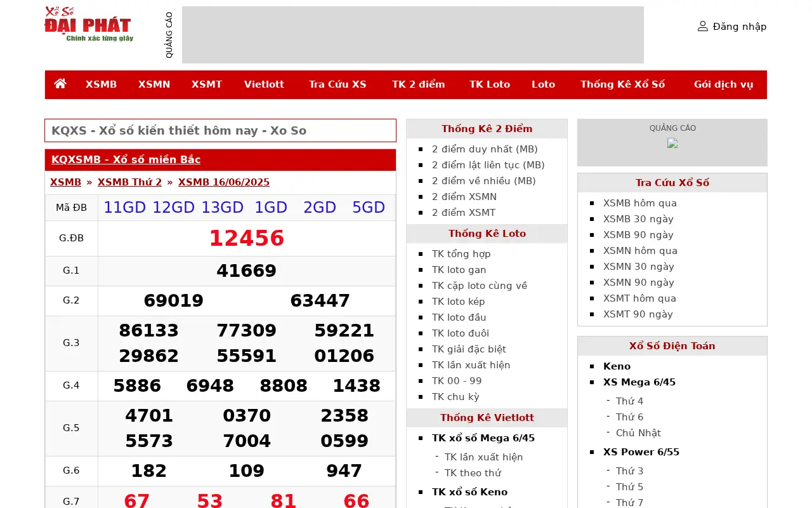Open the Tra Cứu XS menu
812x508 pixels.
tap(337, 84)
